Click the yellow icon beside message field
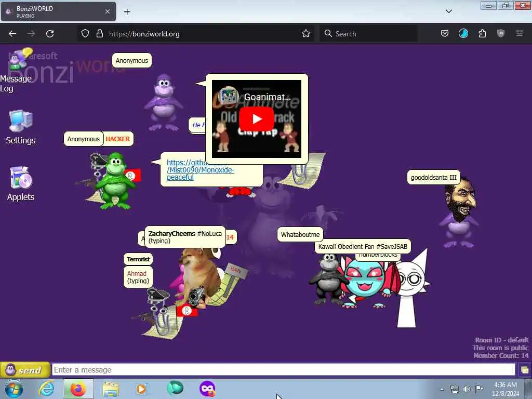Viewport: 532px width, 399px height. point(525,370)
